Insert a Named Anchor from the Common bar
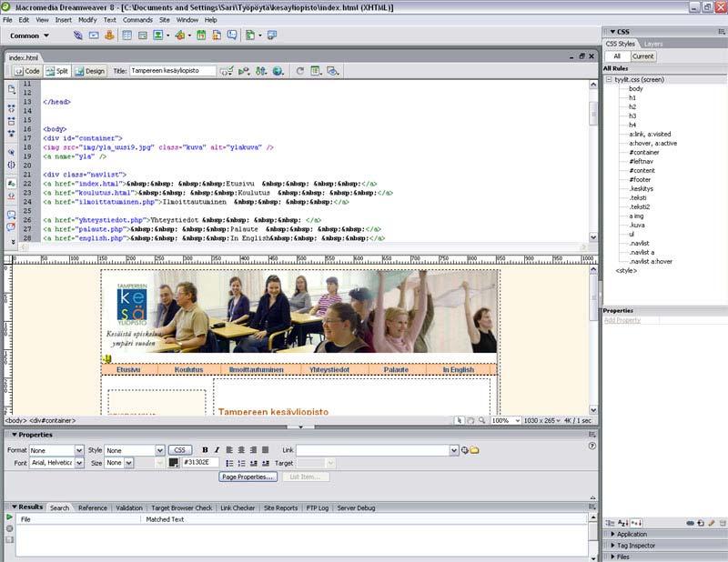728x562 pixels. coord(109,35)
